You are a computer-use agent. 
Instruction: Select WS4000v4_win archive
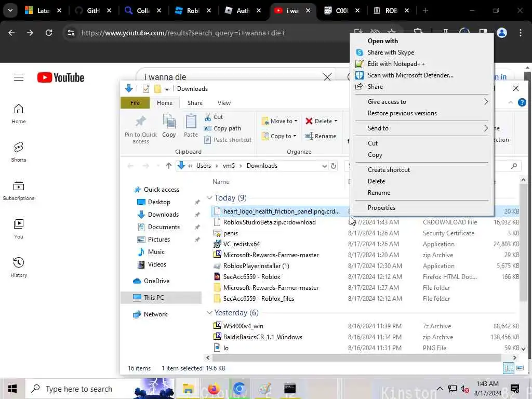[243, 326]
